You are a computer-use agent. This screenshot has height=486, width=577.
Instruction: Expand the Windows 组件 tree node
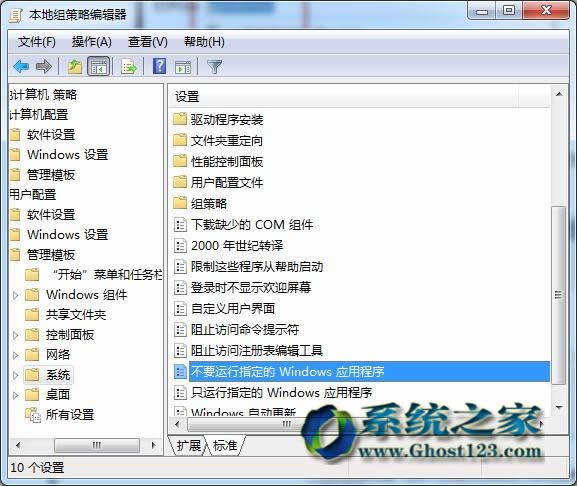[15, 295]
